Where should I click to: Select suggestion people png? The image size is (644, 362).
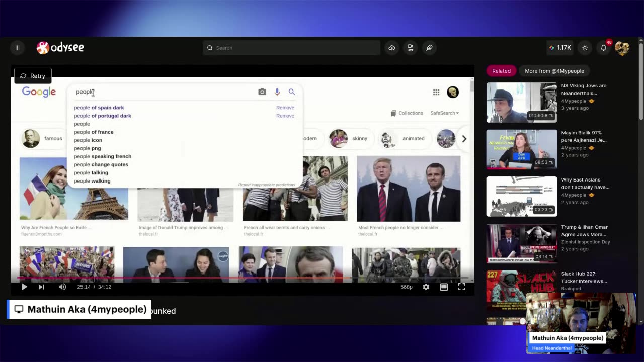88,148
